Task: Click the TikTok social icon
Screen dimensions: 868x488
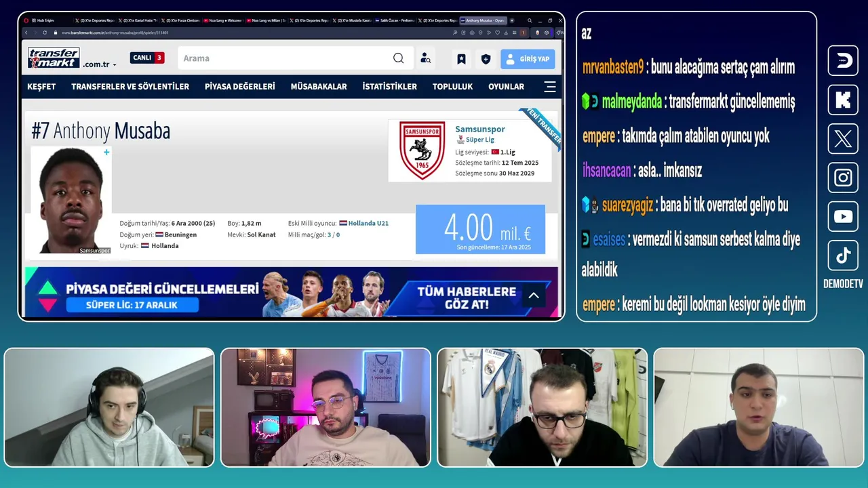Action: click(x=843, y=256)
